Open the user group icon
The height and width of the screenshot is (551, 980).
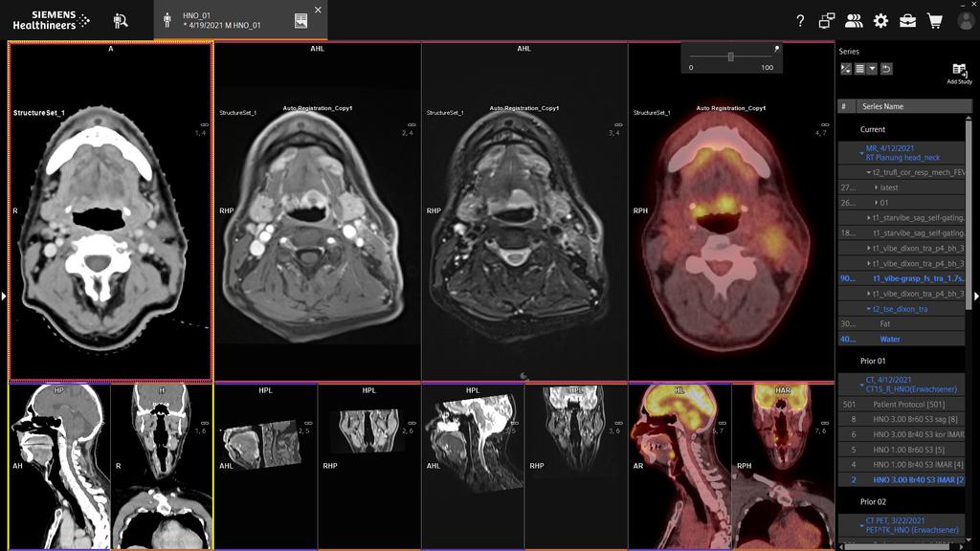click(854, 20)
